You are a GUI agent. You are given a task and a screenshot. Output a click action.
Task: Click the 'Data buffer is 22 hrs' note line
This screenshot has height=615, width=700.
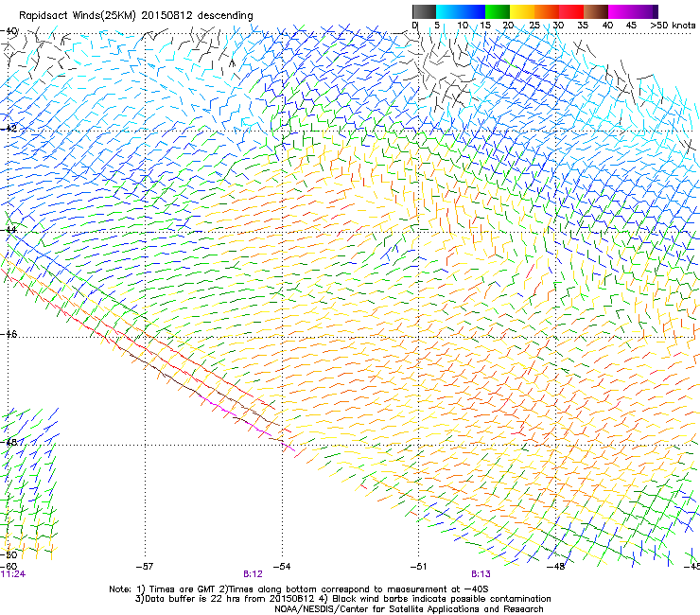[x=342, y=599]
